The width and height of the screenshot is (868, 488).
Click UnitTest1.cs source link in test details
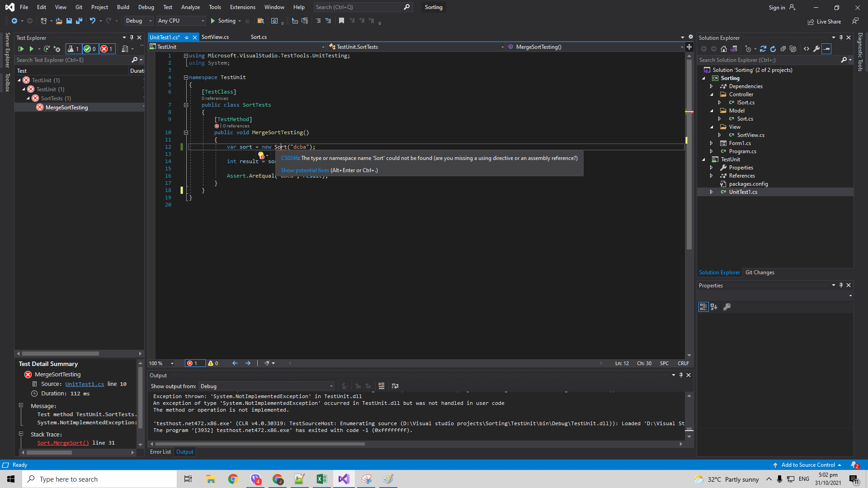pos(85,384)
